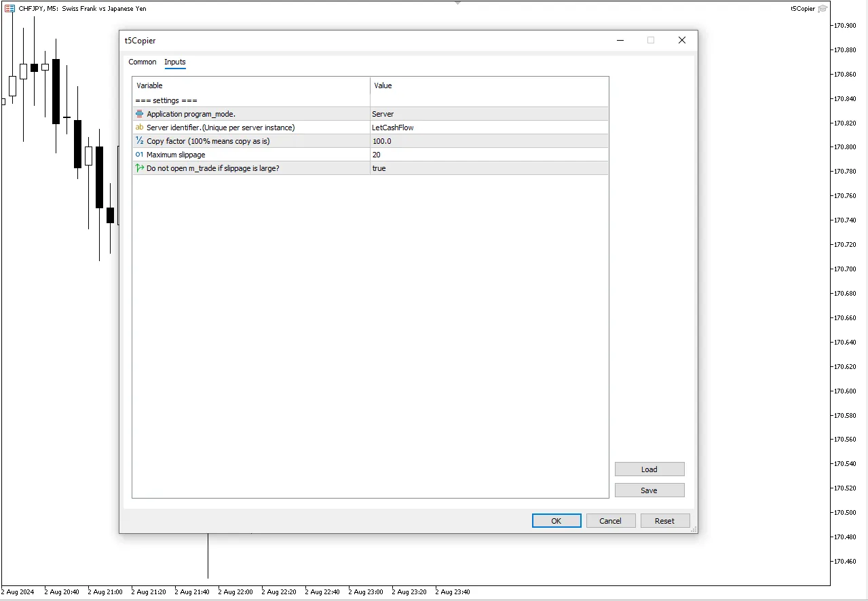Image resolution: width=868 pixels, height=601 pixels.
Task: Click the 170.460 price scale label
Action: (x=845, y=562)
